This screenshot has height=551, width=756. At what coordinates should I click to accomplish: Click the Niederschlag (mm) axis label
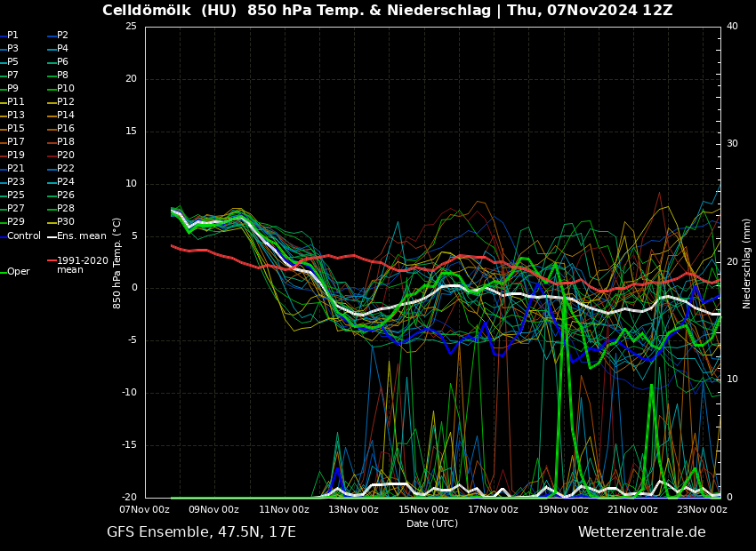(x=747, y=263)
